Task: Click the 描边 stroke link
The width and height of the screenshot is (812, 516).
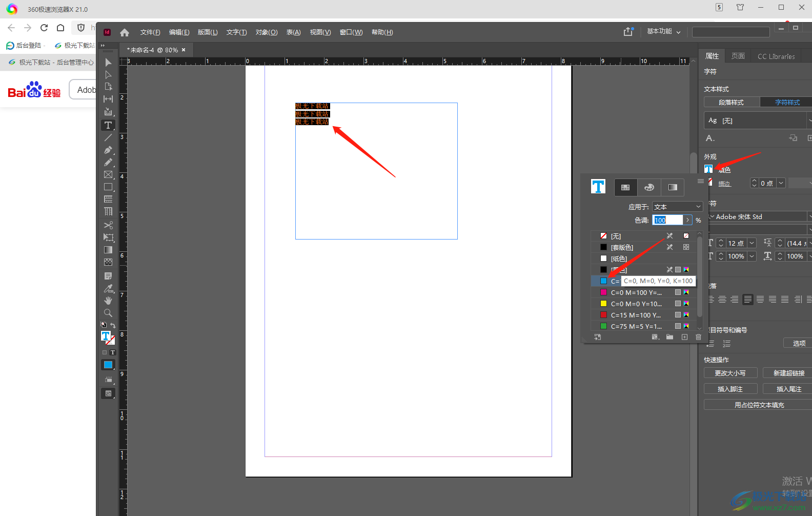Action: pyautogui.click(x=724, y=184)
